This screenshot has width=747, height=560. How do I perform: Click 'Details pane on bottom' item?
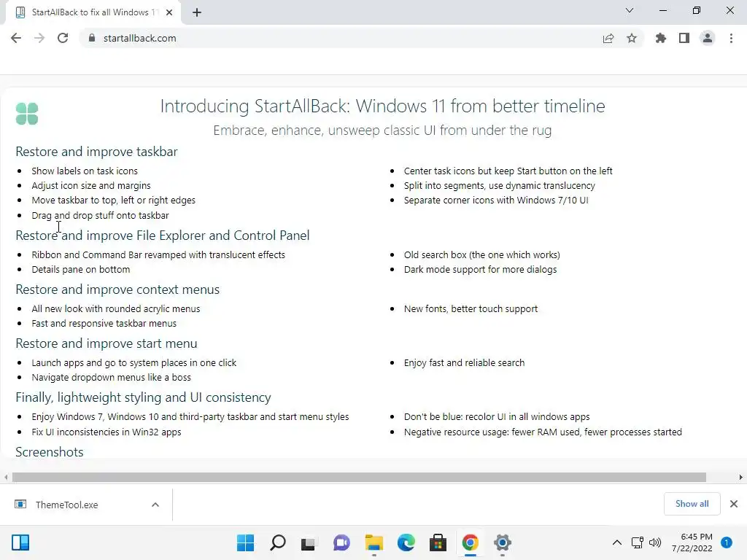(80, 270)
